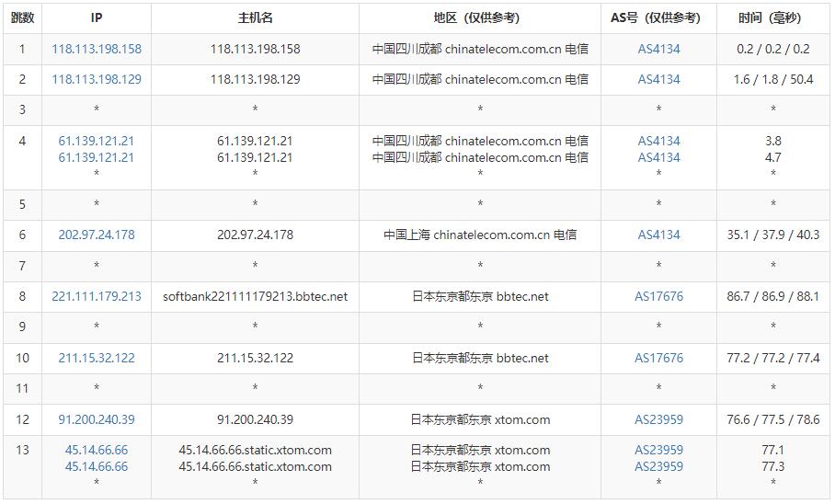Click hop number 9 in the 跳数 column
The width and height of the screenshot is (835, 504).
(x=22, y=327)
